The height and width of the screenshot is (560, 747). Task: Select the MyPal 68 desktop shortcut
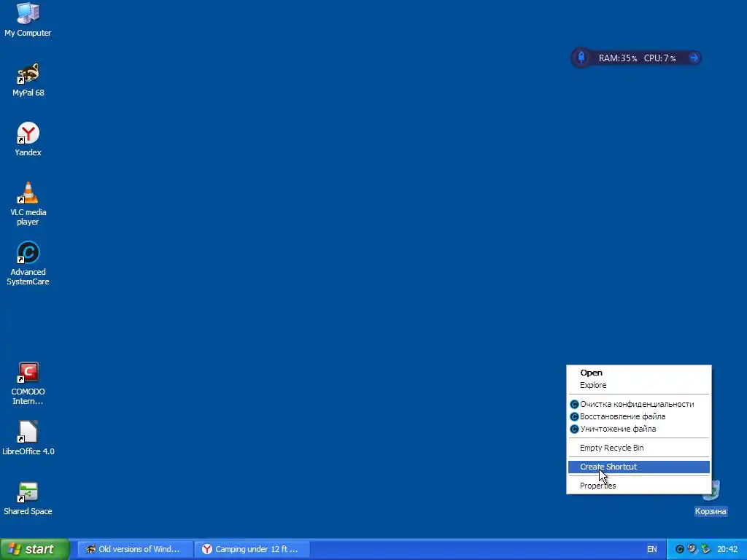(x=28, y=79)
